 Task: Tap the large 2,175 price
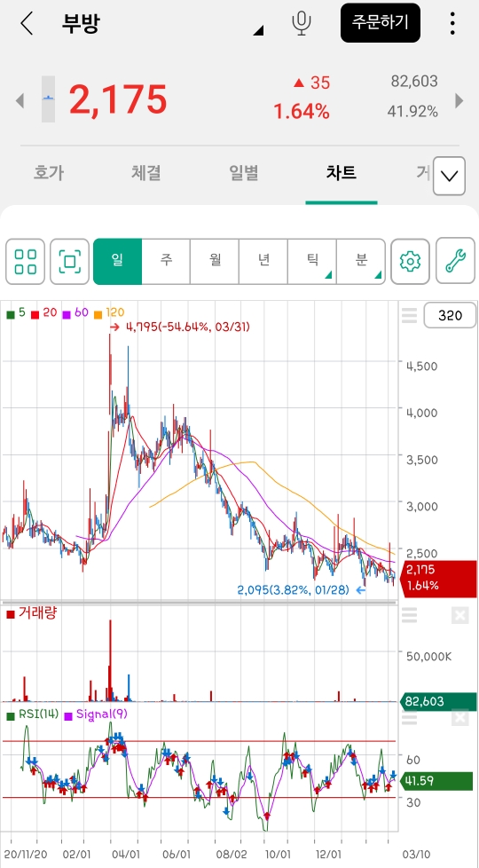[x=118, y=99]
